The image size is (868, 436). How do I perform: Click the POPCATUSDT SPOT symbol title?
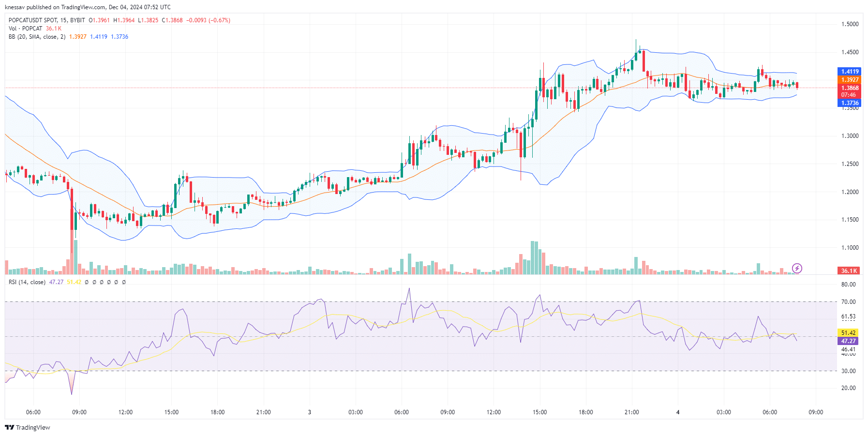pos(47,20)
